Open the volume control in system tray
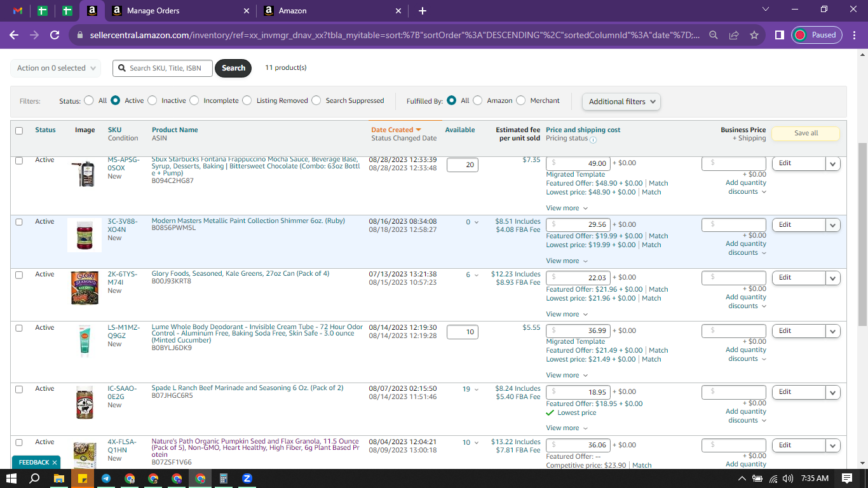 (x=788, y=478)
